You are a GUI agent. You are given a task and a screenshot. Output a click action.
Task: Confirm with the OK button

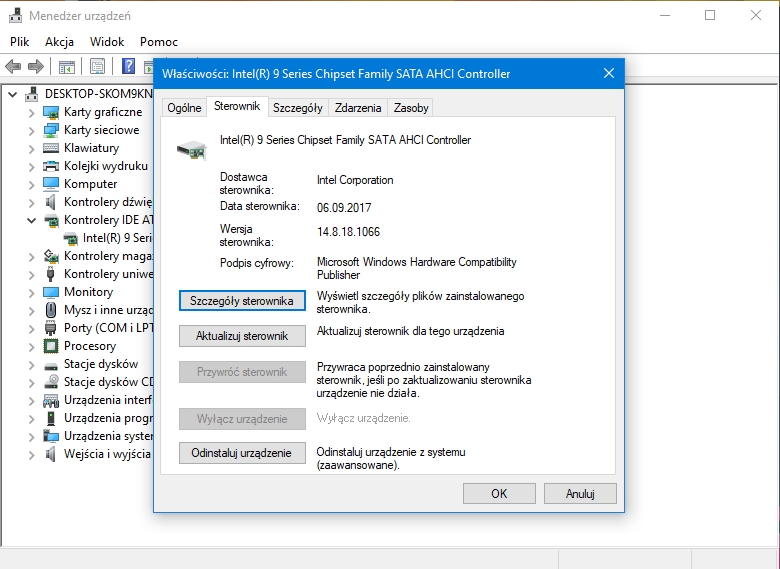[x=499, y=493]
